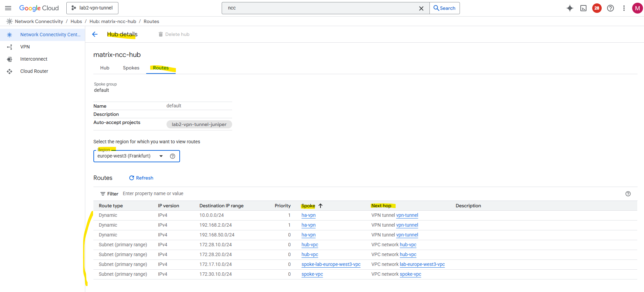Image resolution: width=644 pixels, height=292 pixels.
Task: Sort routes by the Spoke column header
Action: (x=308, y=206)
